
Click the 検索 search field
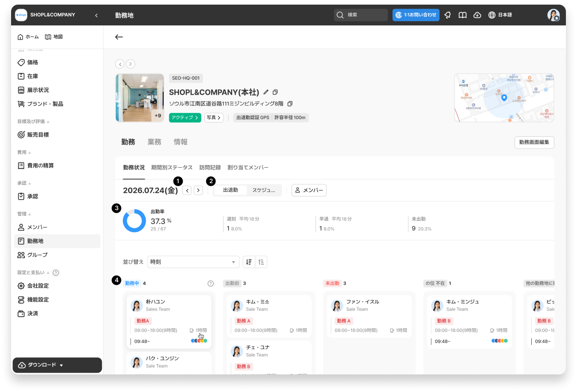pos(361,15)
